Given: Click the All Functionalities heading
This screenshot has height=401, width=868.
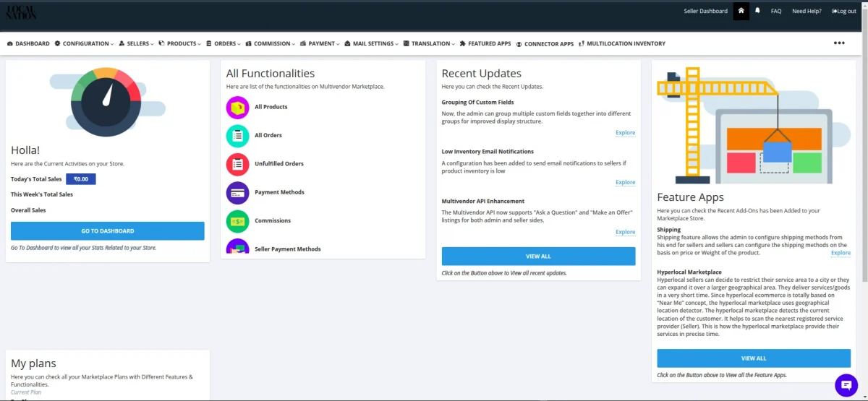Looking at the screenshot, I should click(x=271, y=74).
